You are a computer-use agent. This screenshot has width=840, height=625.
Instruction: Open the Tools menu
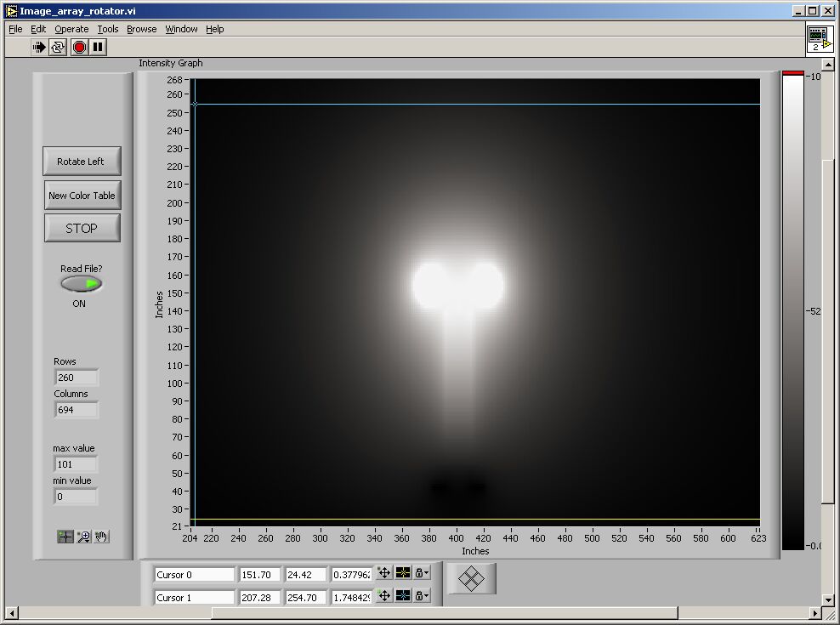[x=108, y=29]
